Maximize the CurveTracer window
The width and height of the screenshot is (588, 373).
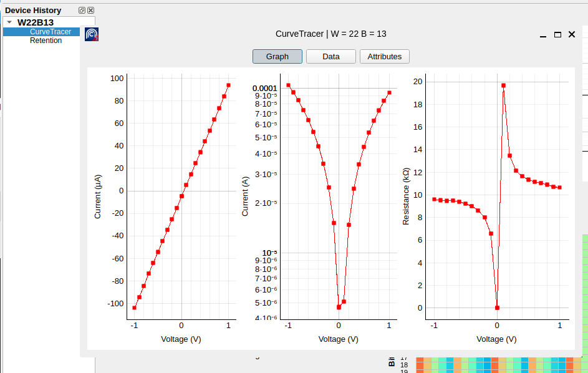click(x=557, y=34)
